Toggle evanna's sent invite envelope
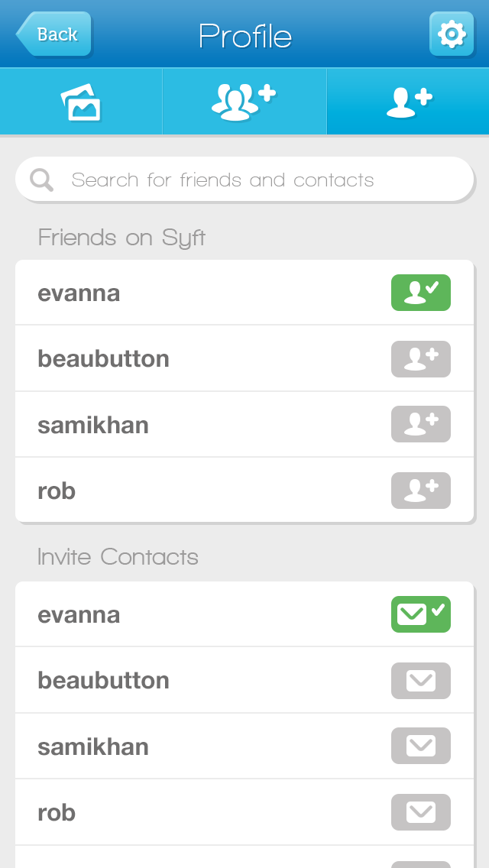The width and height of the screenshot is (489, 868). [x=420, y=614]
